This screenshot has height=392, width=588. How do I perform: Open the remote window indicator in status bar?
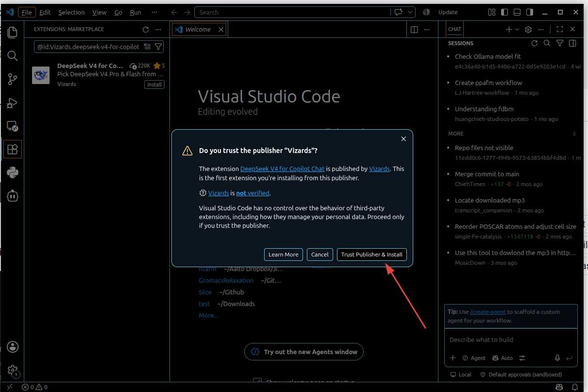(x=10, y=387)
